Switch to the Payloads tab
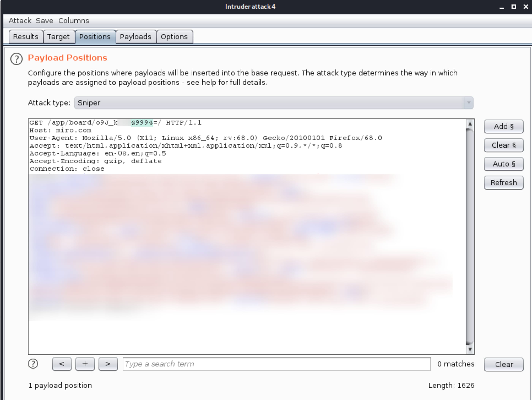Screen dimensions: 532x400 click(136, 37)
